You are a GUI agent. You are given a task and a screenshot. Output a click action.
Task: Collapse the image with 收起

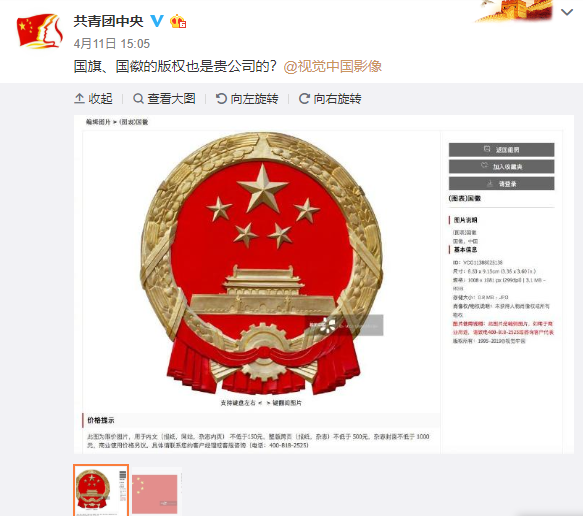pos(93,99)
